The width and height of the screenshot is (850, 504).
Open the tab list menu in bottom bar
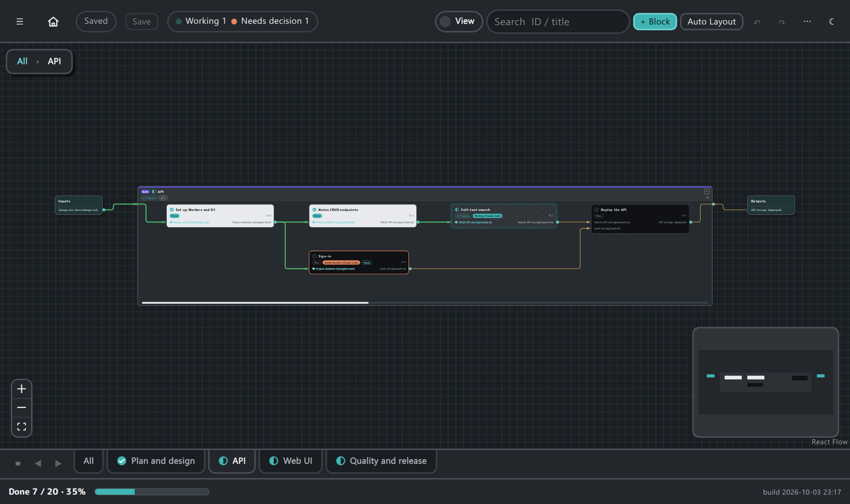click(18, 463)
